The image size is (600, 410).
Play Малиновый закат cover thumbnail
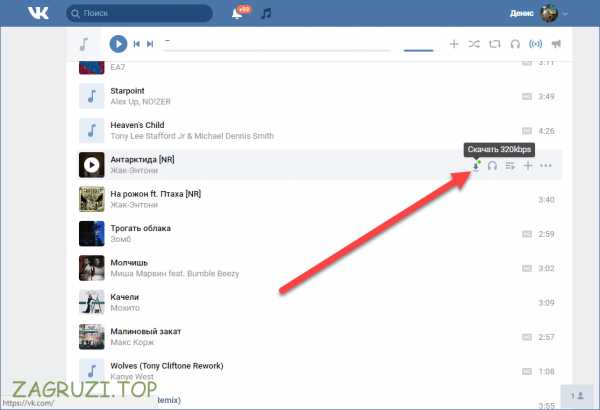(x=91, y=337)
